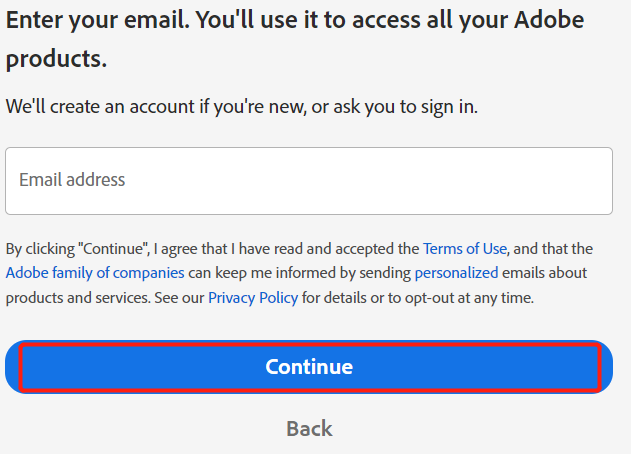Click the consent paragraph starting 'By clicking'
The width and height of the screenshot is (631, 454).
(200, 249)
